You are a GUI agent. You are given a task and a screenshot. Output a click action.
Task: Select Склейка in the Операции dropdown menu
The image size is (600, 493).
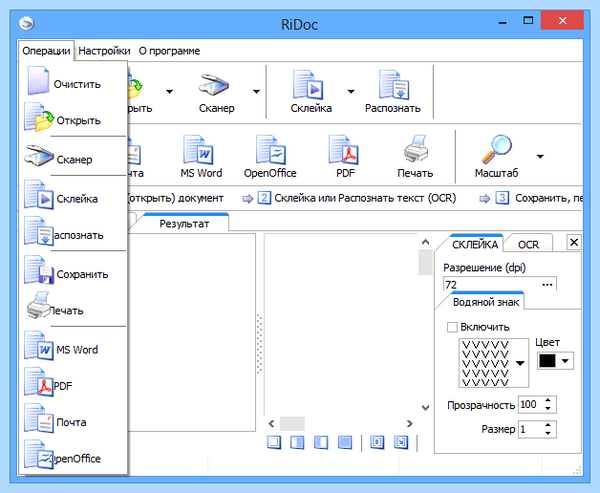73,196
